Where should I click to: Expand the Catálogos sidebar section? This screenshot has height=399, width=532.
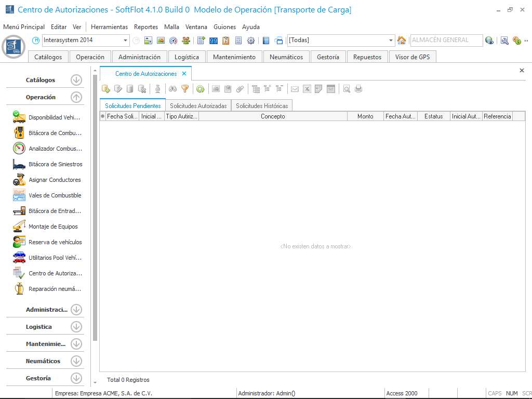pyautogui.click(x=76, y=80)
